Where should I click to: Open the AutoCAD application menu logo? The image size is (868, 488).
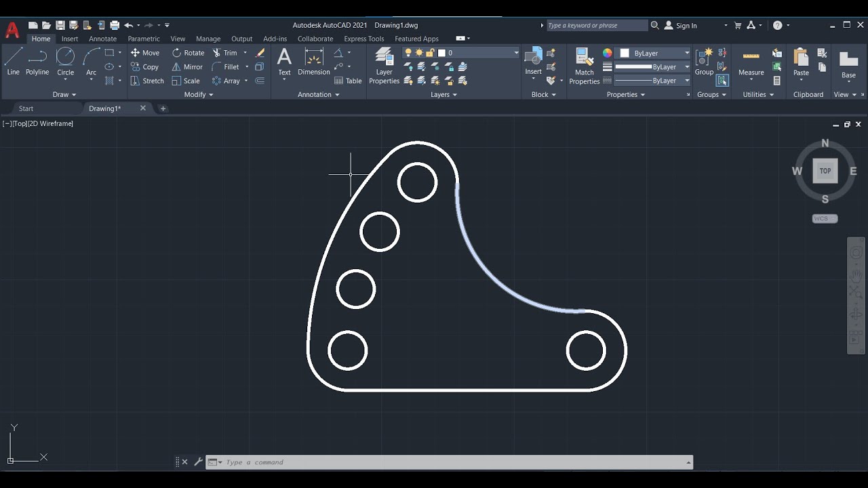pyautogui.click(x=12, y=29)
